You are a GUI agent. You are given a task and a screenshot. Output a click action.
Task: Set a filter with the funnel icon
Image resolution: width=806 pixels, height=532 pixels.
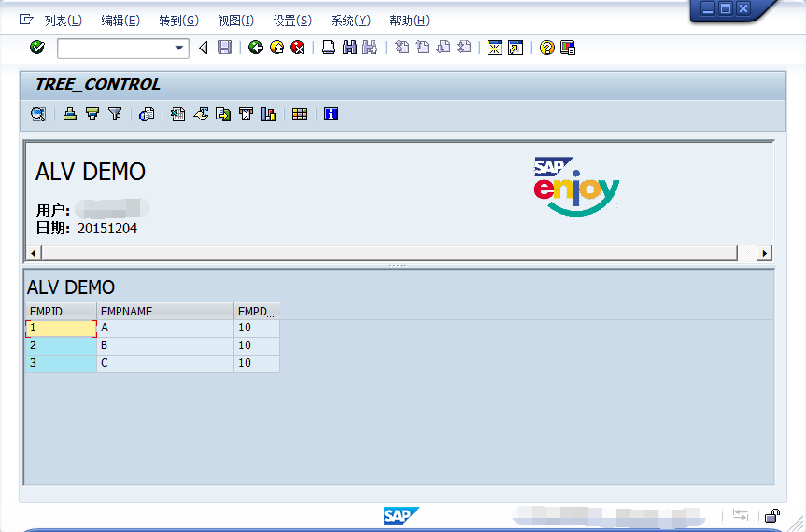click(x=115, y=114)
